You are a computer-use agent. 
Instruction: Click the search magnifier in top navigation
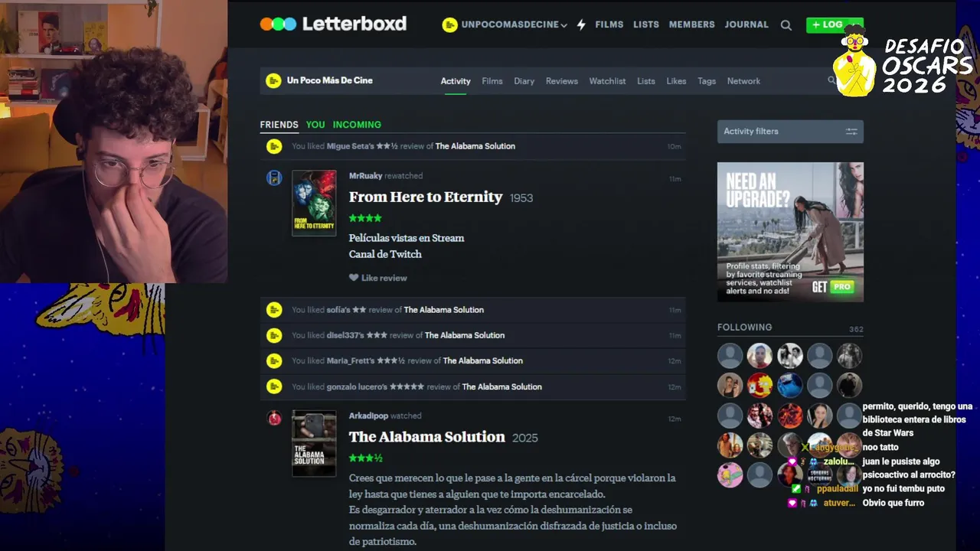click(786, 25)
